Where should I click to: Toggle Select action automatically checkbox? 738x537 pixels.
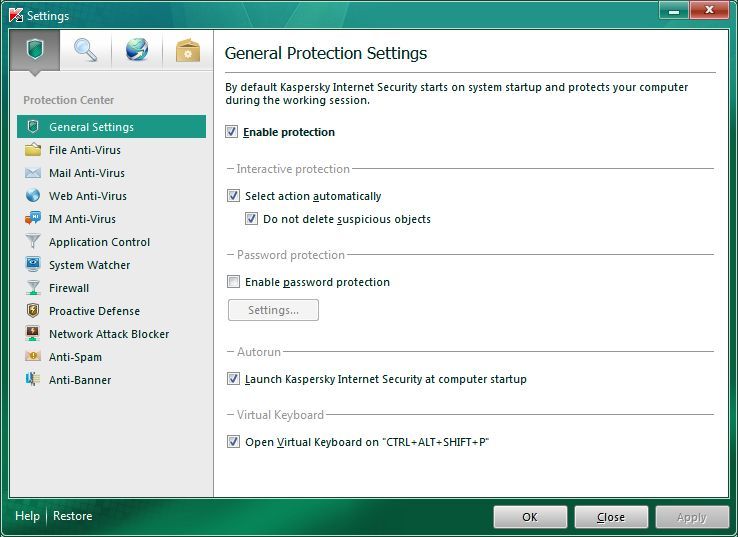pyautogui.click(x=233, y=195)
